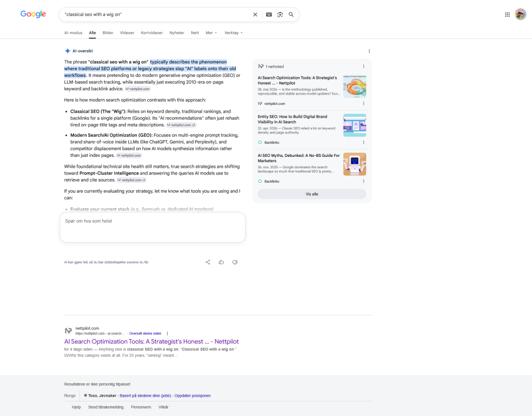The image size is (532, 416).
Task: Open the Nettpilot AI Search Optimization Tools result
Action: [151, 341]
